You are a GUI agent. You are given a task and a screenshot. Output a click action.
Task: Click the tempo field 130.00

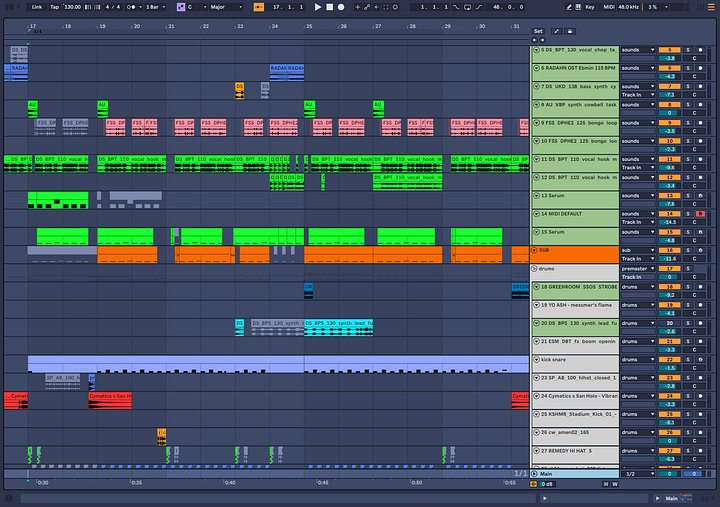pos(72,7)
